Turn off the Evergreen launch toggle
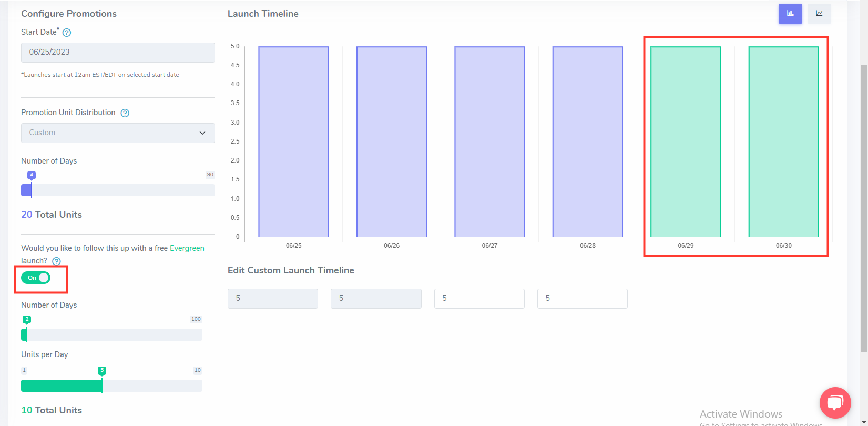868x426 pixels. pos(36,278)
